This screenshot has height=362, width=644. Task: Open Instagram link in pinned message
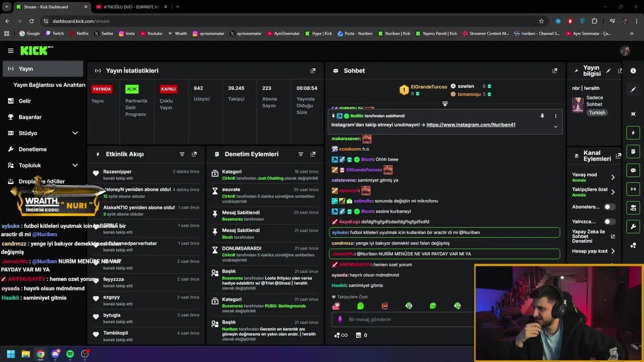(470, 125)
